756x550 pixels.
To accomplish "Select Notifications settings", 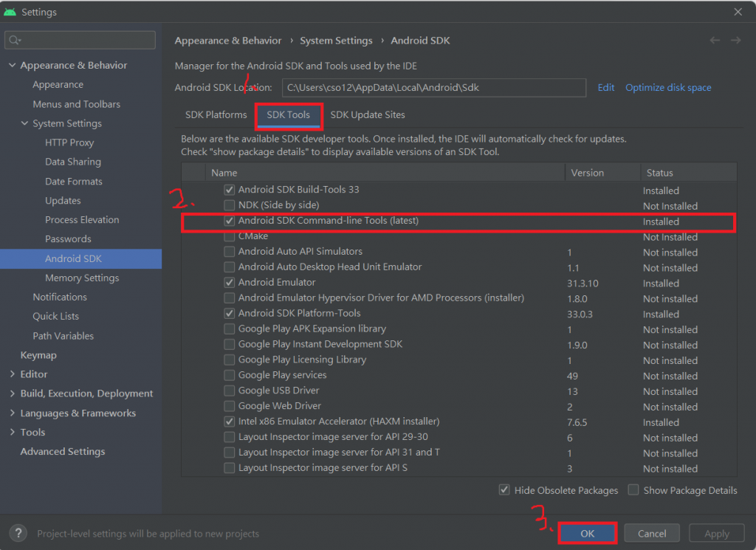I will (x=60, y=297).
